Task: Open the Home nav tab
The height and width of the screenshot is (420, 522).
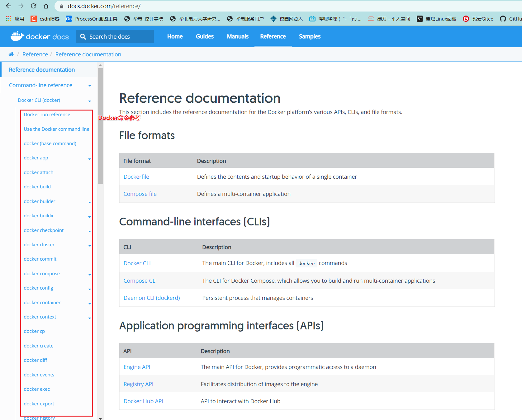Action: click(x=175, y=36)
